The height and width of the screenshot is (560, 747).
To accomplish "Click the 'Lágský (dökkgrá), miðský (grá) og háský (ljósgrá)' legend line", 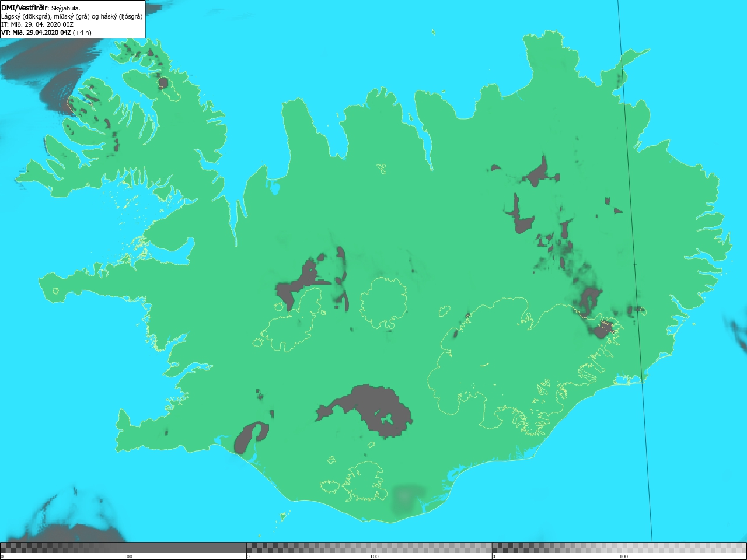I will click(x=72, y=16).
